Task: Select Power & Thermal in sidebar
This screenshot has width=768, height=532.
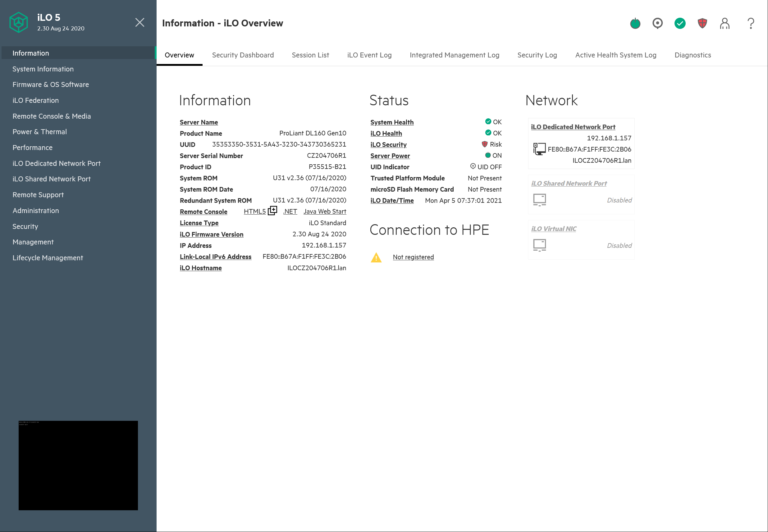Action: pos(40,132)
